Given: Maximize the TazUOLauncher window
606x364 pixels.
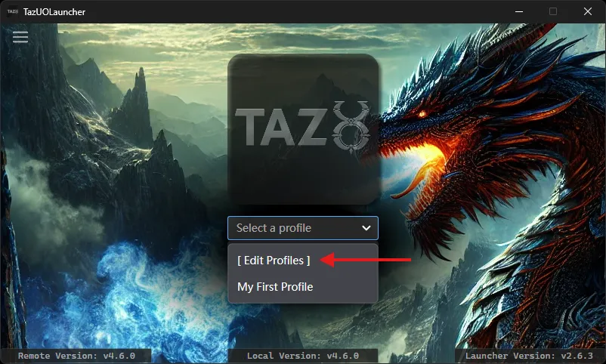Looking at the screenshot, I should point(553,11).
